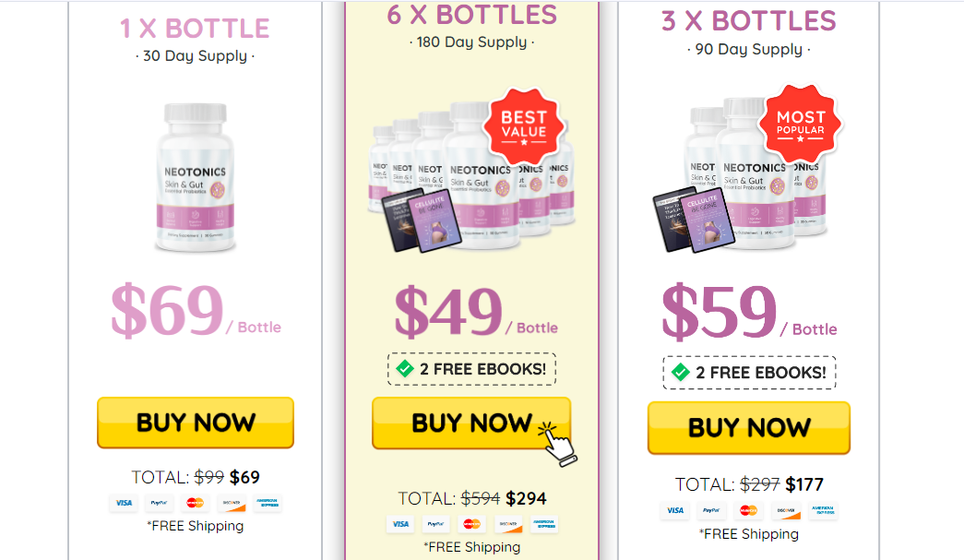Click the $69 per bottle price
The width and height of the screenshot is (964, 560).
[196, 310]
